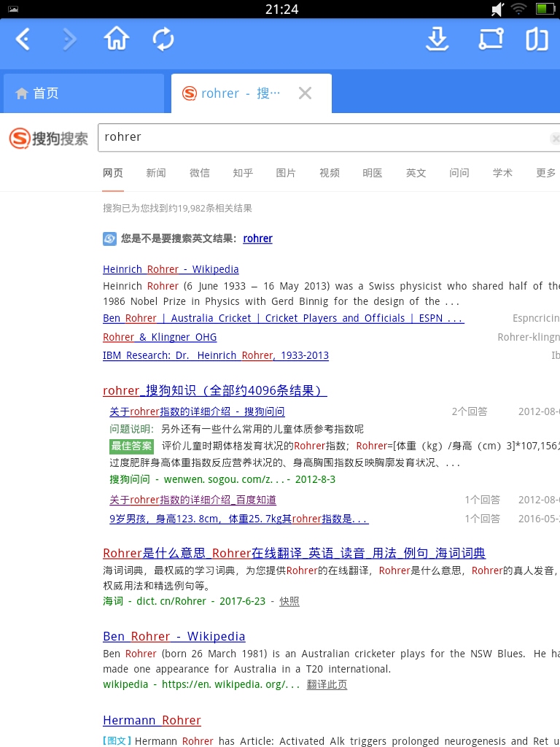Image resolution: width=560 pixels, height=747 pixels.
Task: Open IBM Research Dr. Heinrich Rohrer link
Action: pos(216,355)
